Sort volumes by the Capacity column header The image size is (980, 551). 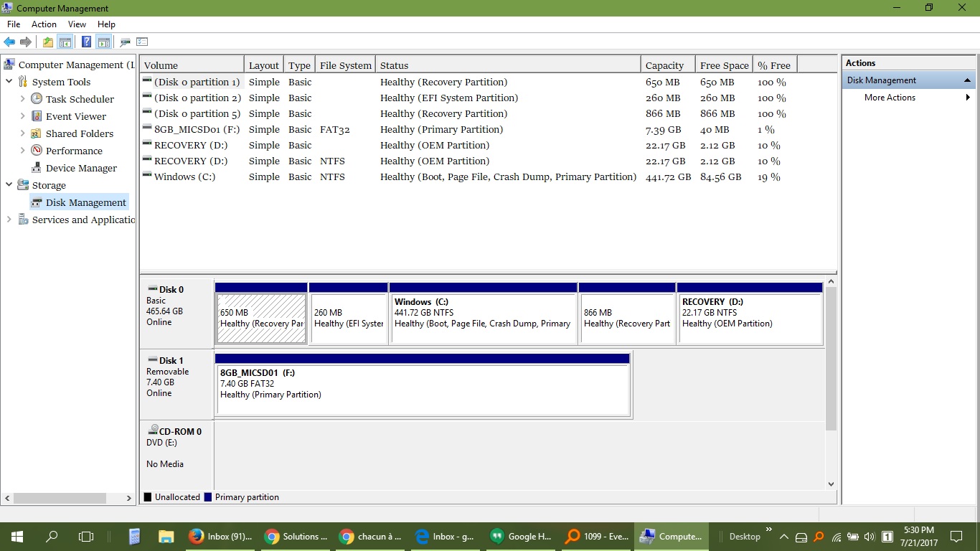click(664, 65)
